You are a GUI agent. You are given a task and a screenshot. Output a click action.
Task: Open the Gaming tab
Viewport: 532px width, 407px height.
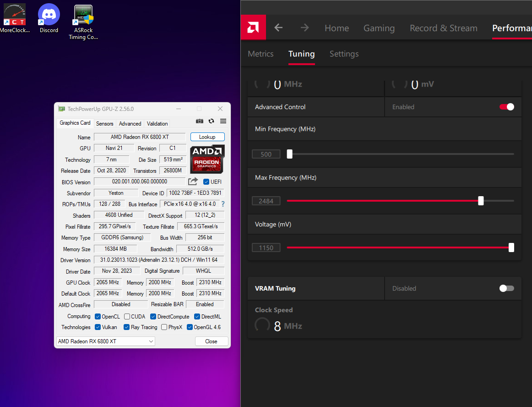pyautogui.click(x=379, y=28)
